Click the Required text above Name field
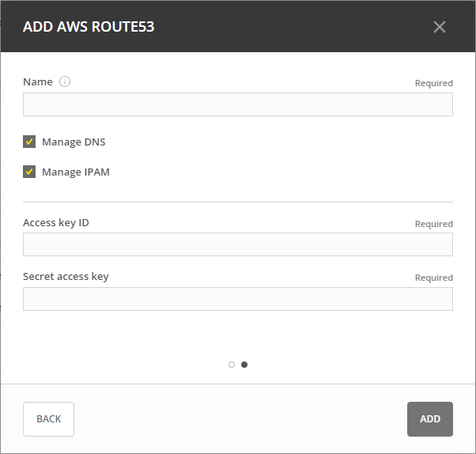 (433, 83)
